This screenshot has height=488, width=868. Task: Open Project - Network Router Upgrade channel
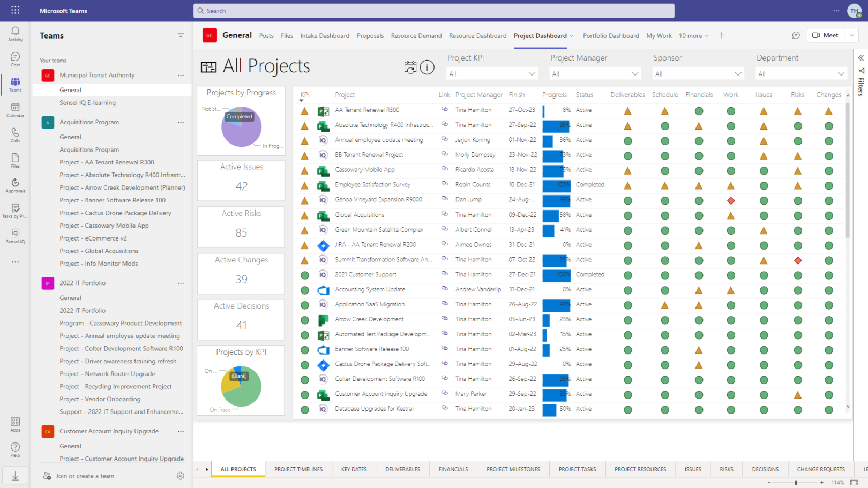click(107, 374)
